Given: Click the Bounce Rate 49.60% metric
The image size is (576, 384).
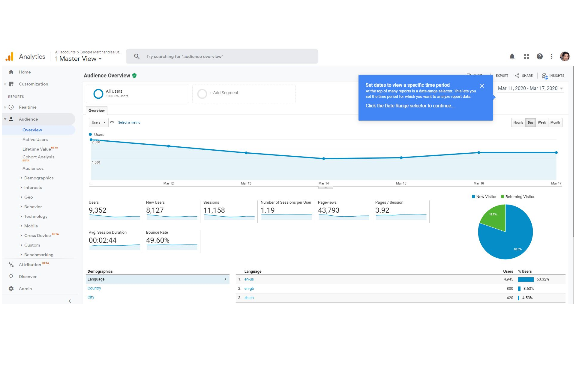Looking at the screenshot, I should (x=172, y=241).
